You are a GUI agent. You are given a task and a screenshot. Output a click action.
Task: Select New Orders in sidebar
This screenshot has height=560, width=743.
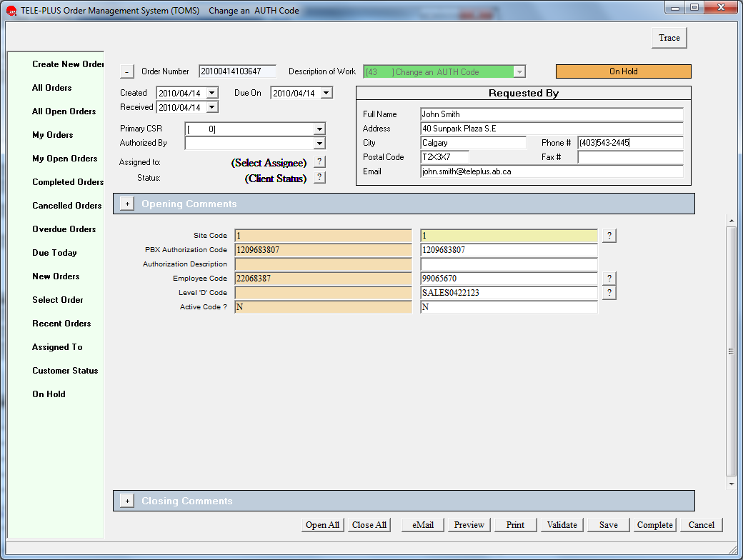56,276
